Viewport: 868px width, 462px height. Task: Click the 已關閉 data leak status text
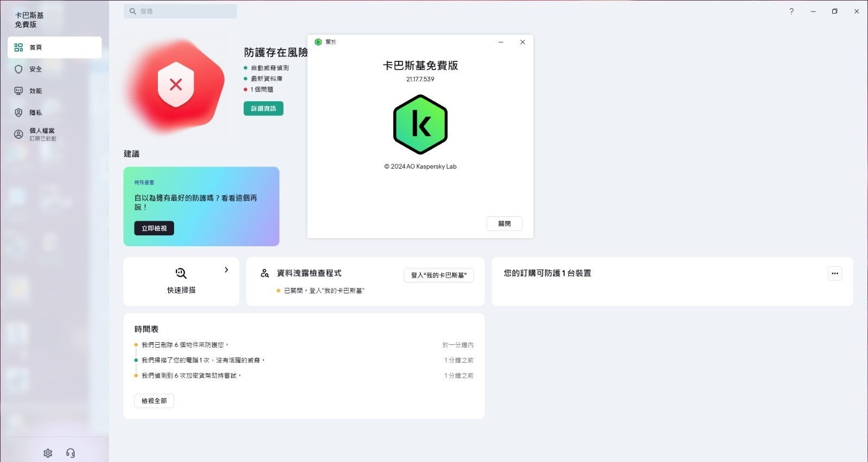point(324,291)
